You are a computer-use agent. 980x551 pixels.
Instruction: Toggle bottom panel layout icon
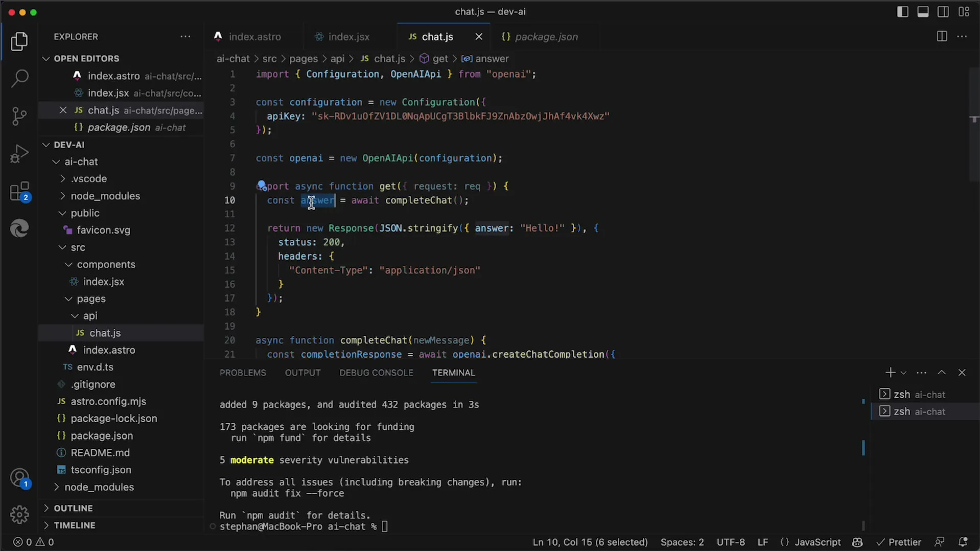[x=923, y=12]
